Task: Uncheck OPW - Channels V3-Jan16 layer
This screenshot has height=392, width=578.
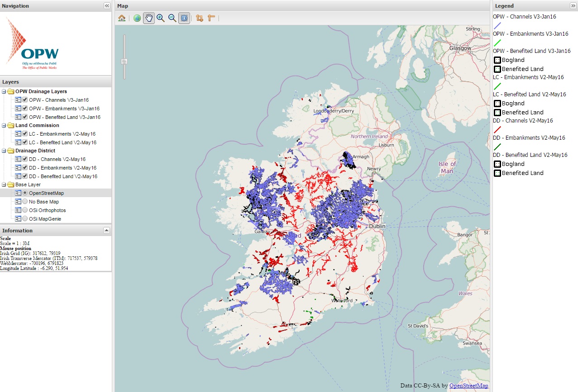Action: 25,100
